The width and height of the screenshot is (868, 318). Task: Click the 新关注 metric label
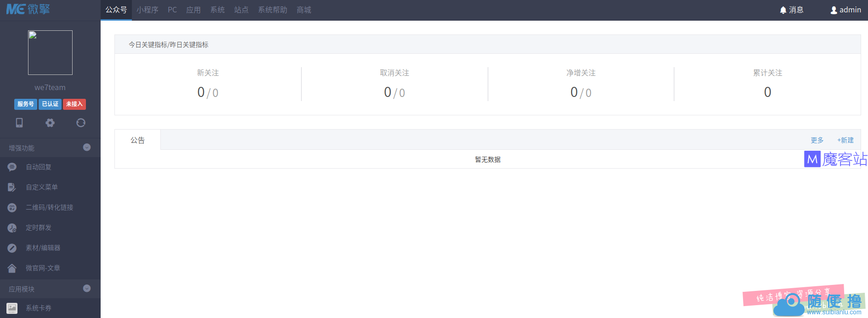click(x=208, y=73)
